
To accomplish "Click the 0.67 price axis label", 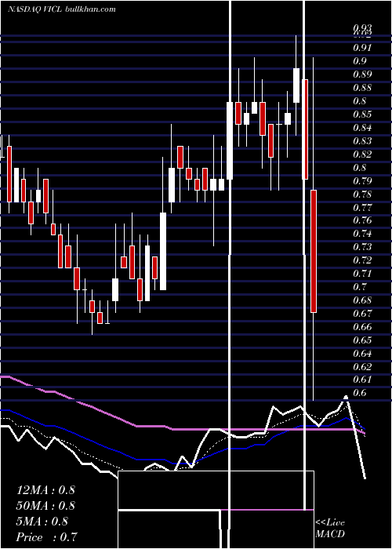I will [x=362, y=314].
